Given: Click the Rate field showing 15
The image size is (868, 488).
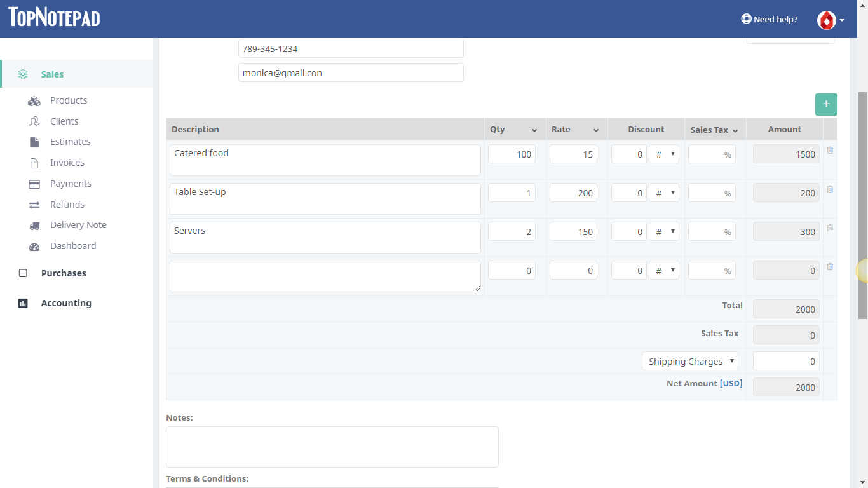Looking at the screenshot, I should tap(573, 154).
